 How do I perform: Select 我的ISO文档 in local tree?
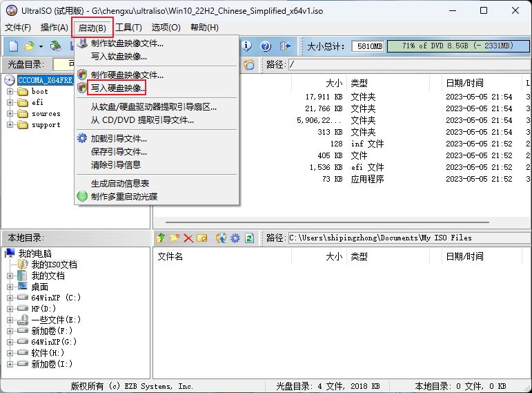pos(54,265)
